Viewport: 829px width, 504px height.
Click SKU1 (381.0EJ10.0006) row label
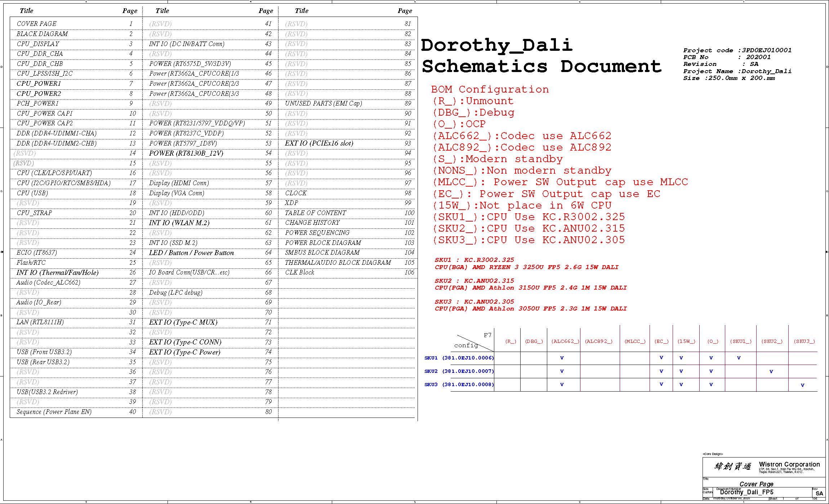(x=459, y=358)
